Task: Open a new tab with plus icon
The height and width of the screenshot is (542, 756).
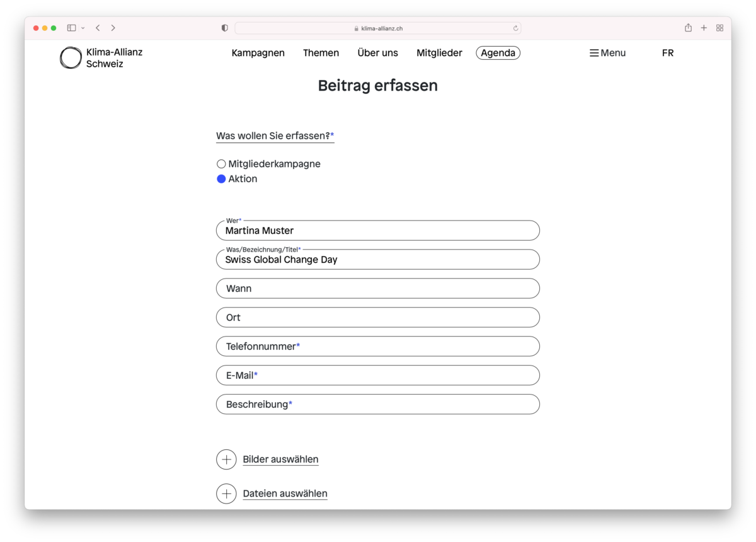Action: click(704, 28)
